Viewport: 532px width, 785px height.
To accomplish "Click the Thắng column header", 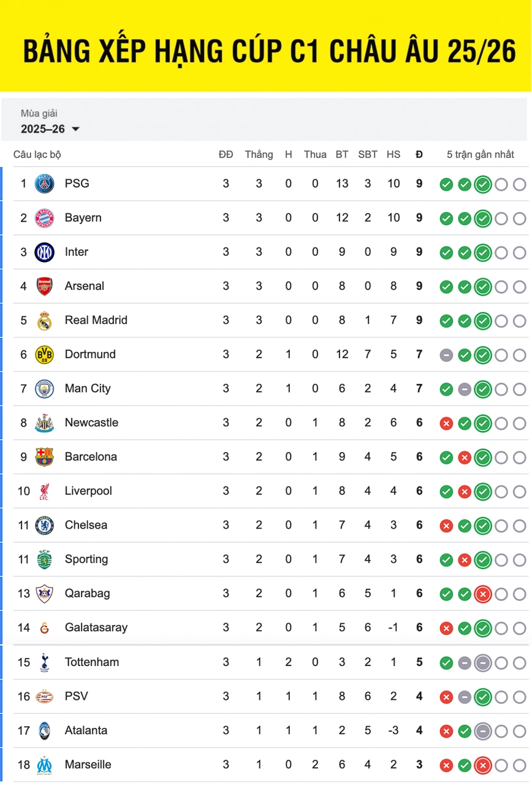I will (x=259, y=155).
